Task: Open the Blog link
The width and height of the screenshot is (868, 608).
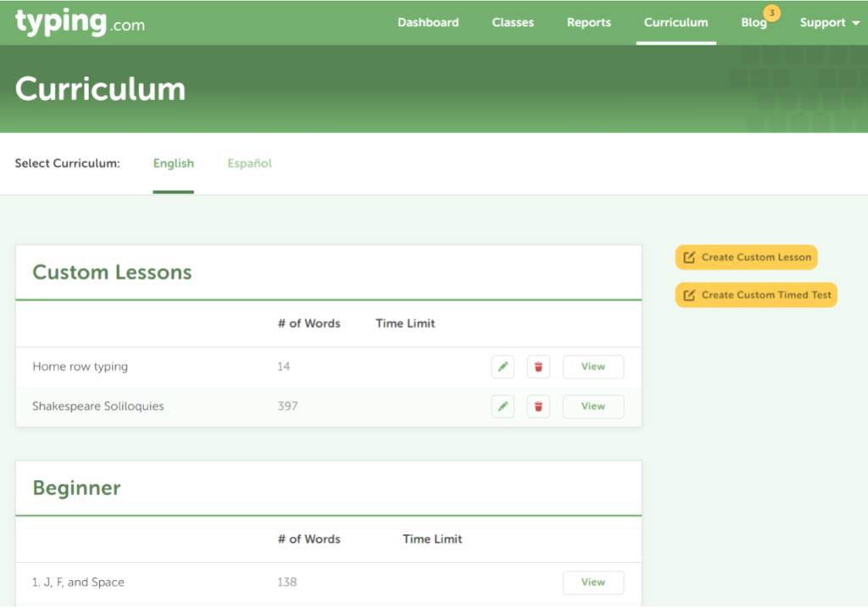Action: [x=753, y=24]
